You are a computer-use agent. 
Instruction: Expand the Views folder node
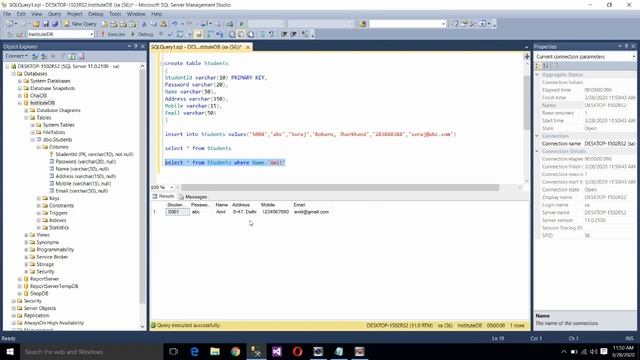pos(26,235)
